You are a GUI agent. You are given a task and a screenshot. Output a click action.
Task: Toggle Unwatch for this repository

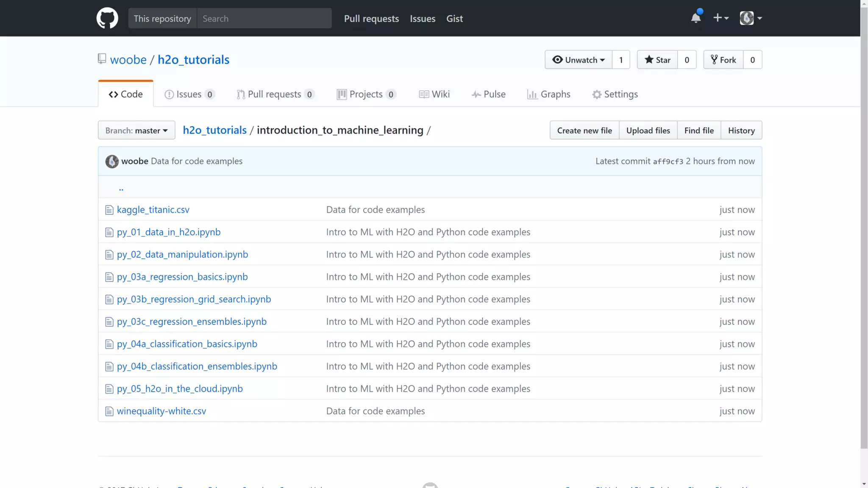(579, 60)
